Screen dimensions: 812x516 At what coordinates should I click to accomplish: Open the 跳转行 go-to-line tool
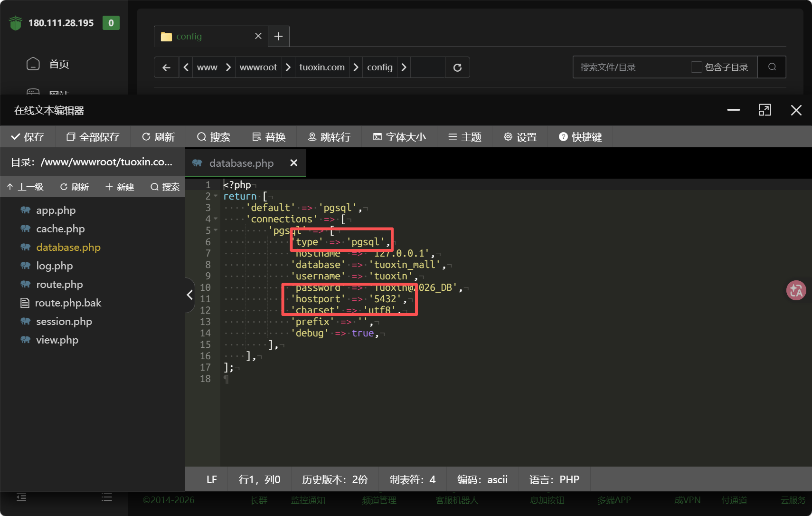329,137
